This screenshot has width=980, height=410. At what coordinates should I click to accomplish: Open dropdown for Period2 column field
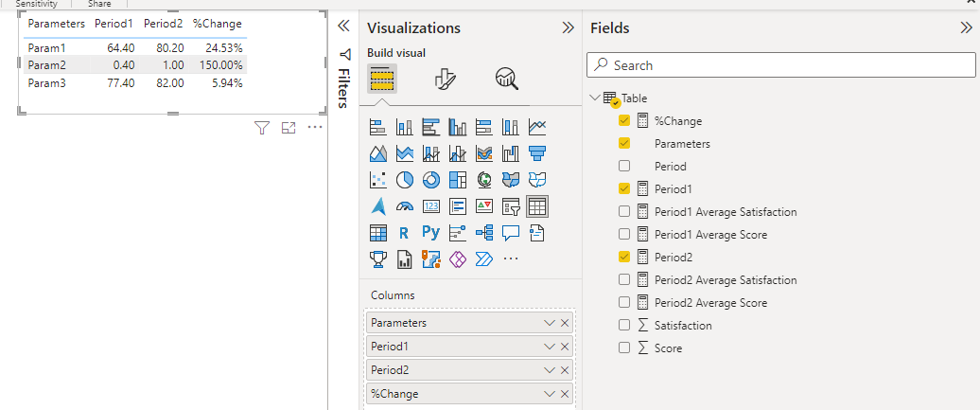coord(550,370)
